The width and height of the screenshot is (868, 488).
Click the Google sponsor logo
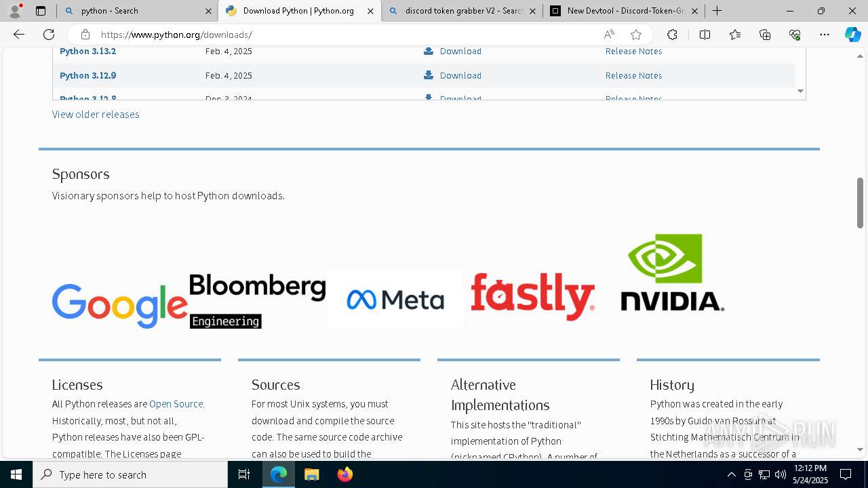click(119, 306)
